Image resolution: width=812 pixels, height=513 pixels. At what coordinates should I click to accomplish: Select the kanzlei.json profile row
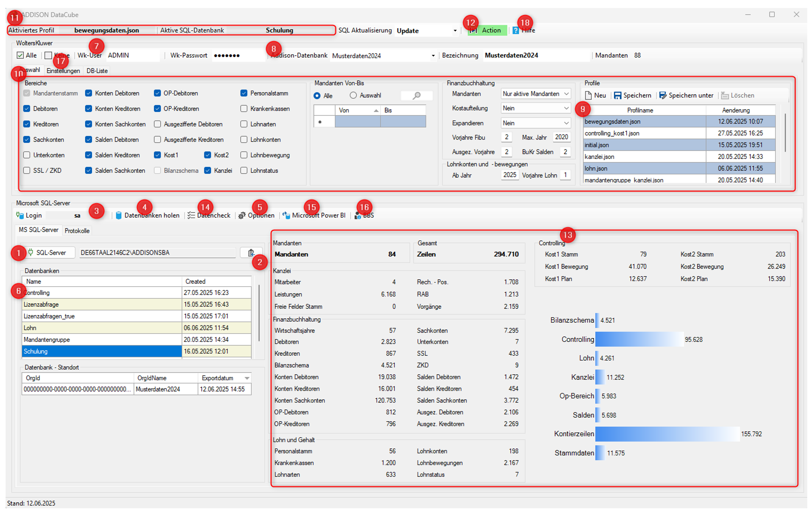tap(679, 157)
